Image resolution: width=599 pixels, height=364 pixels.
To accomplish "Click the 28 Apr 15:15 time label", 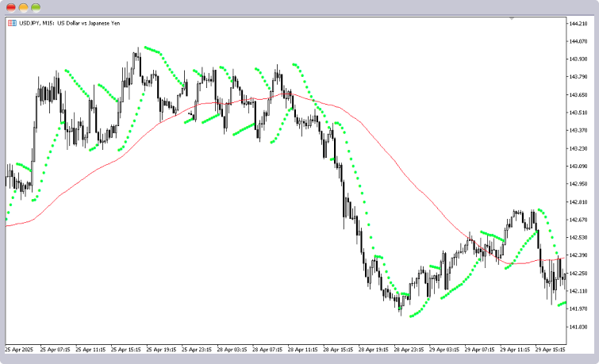I will coord(339,349).
